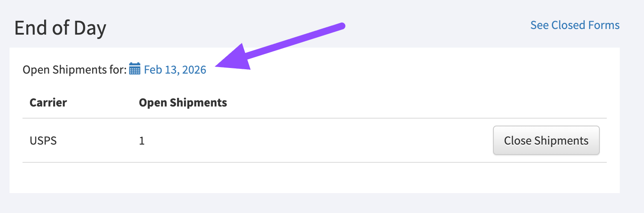The height and width of the screenshot is (213, 644).
Task: Click the End of Day heading
Action: 60,29
